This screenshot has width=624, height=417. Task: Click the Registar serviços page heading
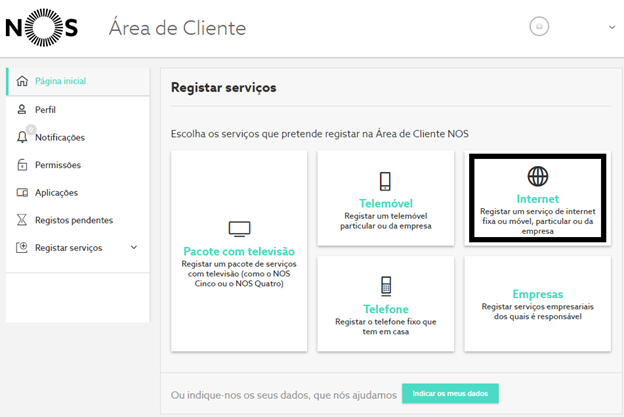click(224, 88)
